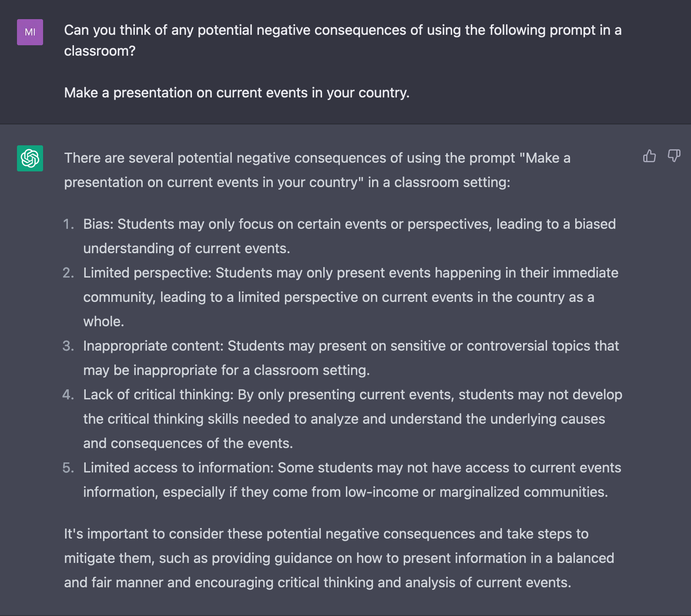Image resolution: width=691 pixels, height=616 pixels.
Task: Click the user question about negative consequences
Action: coord(343,40)
